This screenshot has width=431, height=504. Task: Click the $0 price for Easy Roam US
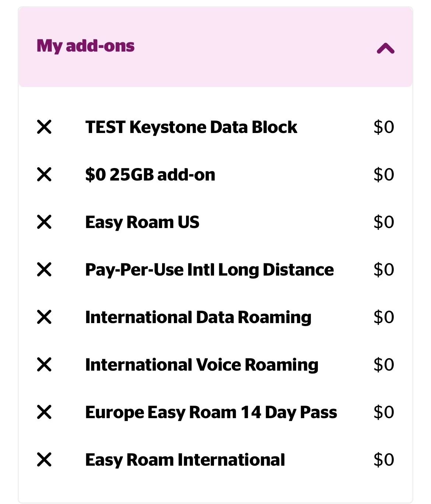pos(384,222)
